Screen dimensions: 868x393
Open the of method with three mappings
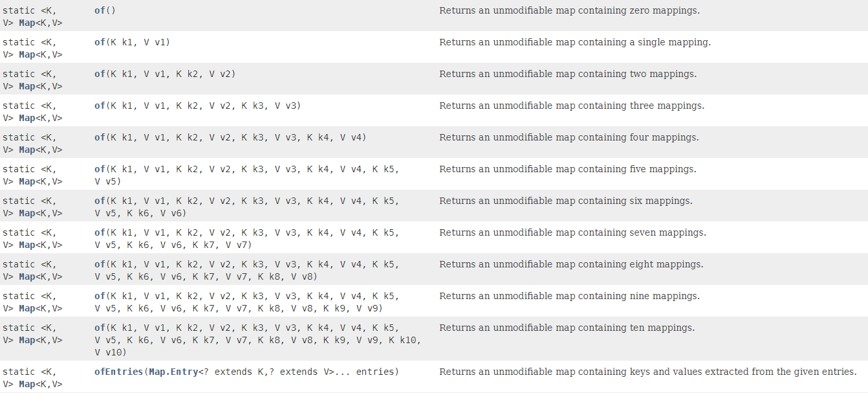pyautogui.click(x=100, y=106)
